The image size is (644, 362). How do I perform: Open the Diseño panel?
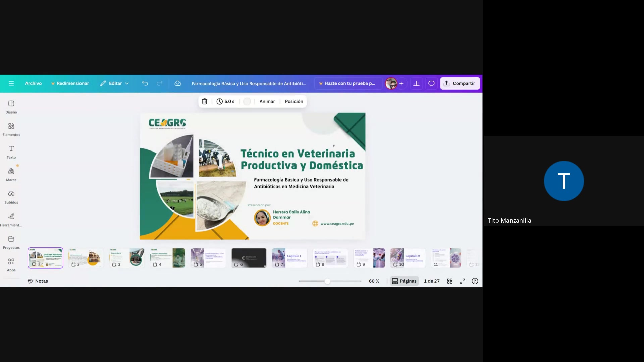[x=11, y=107]
